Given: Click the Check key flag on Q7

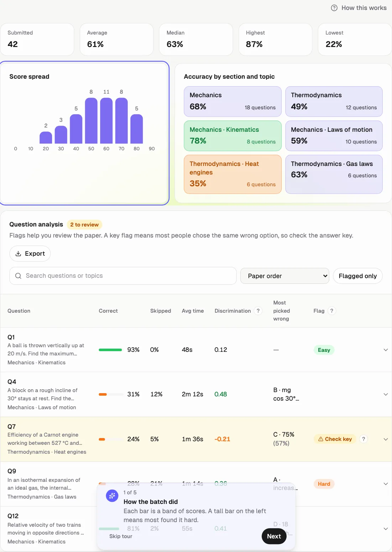Looking at the screenshot, I should (335, 439).
